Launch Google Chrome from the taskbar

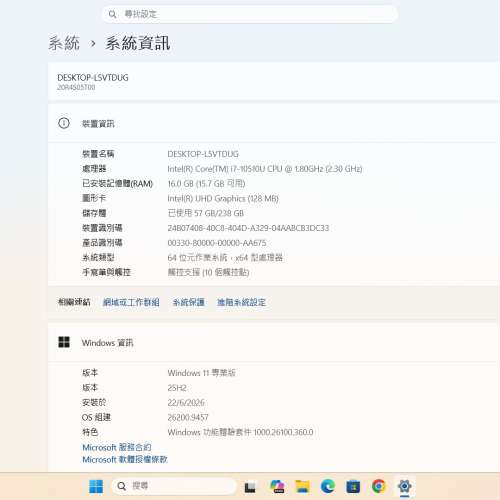pos(379,486)
